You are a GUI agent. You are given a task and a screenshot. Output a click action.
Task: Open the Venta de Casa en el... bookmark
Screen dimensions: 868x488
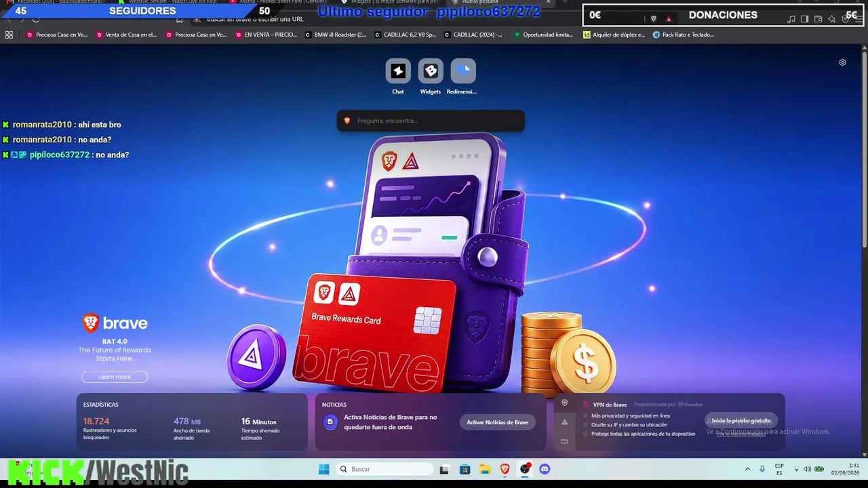126,35
